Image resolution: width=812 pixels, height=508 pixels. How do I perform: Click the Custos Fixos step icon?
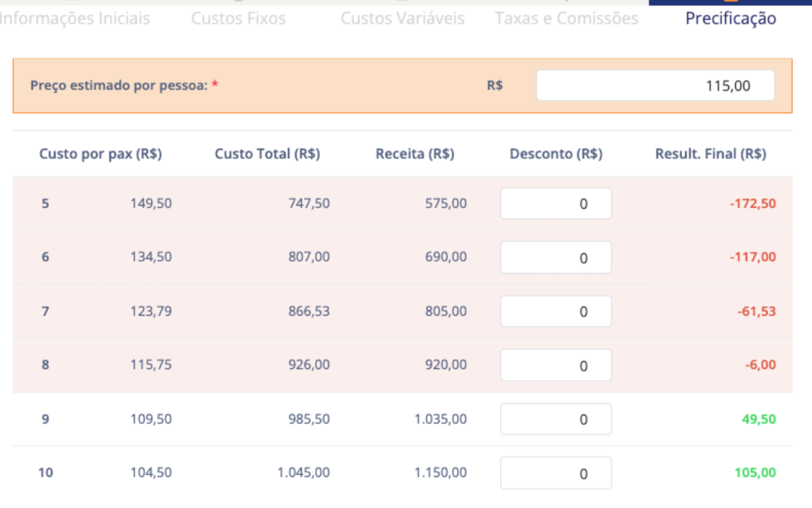(x=239, y=2)
